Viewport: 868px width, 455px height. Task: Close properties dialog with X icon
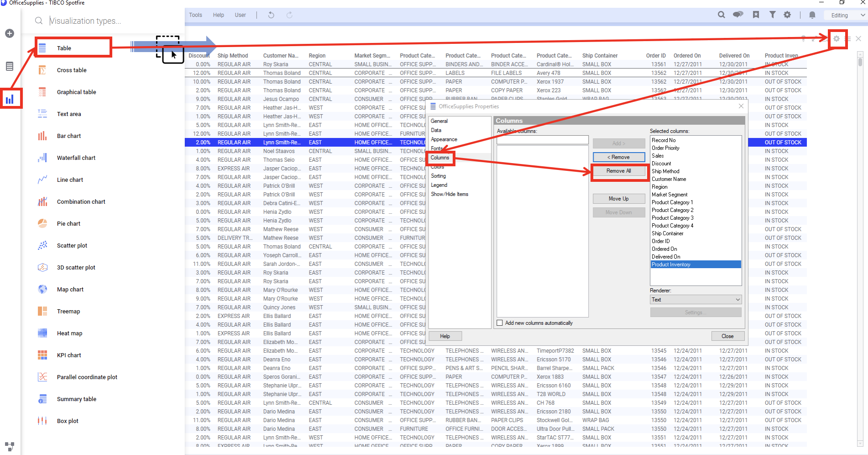741,106
